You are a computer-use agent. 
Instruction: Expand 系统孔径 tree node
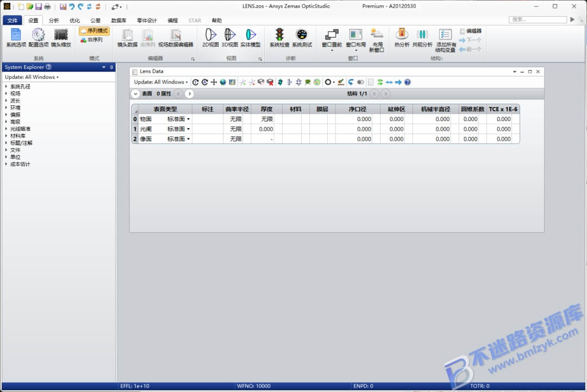click(6, 86)
